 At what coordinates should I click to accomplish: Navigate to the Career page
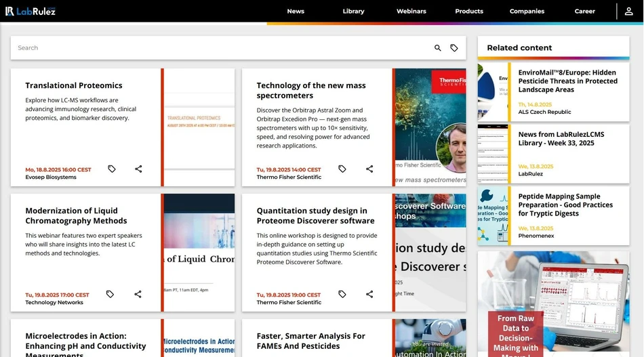pos(584,12)
